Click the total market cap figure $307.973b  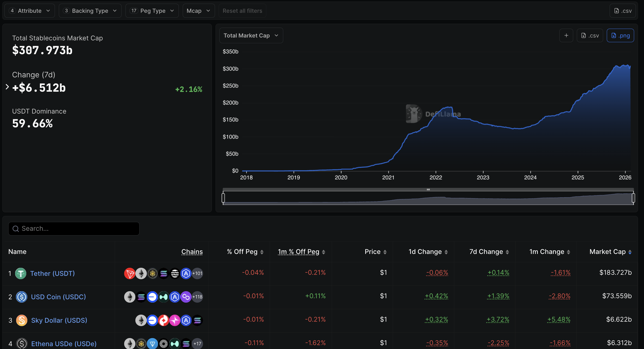[42, 50]
